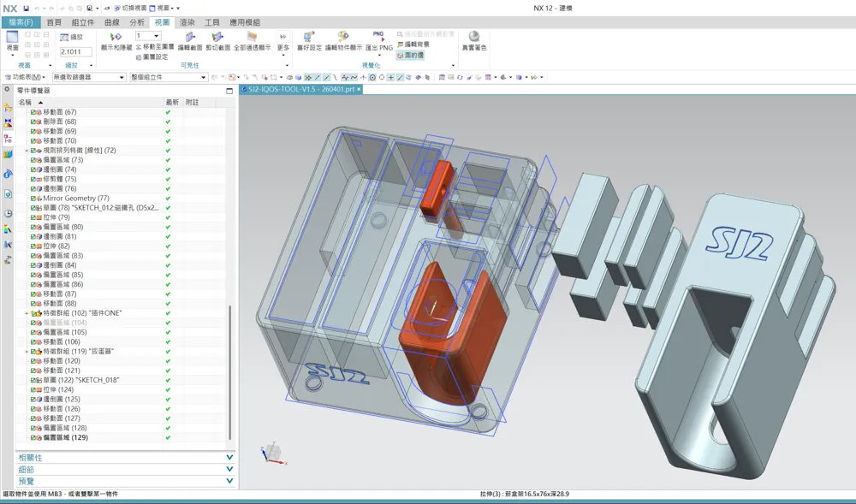Open 圖層設定 layer settings
This screenshot has width=856, height=504.
[152, 56]
